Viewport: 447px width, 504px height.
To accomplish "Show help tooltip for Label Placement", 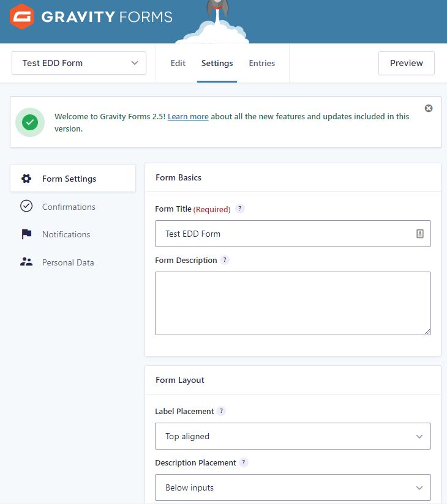I will coord(221,411).
